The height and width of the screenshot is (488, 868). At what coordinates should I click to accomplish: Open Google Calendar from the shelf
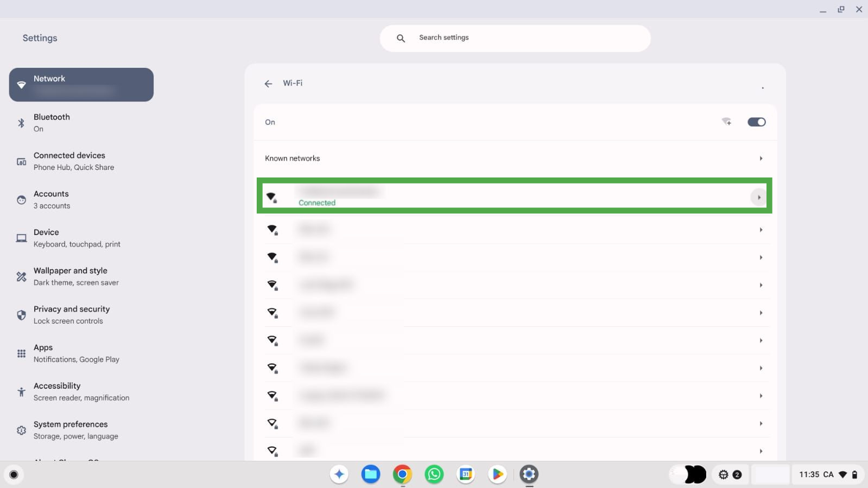pyautogui.click(x=466, y=474)
